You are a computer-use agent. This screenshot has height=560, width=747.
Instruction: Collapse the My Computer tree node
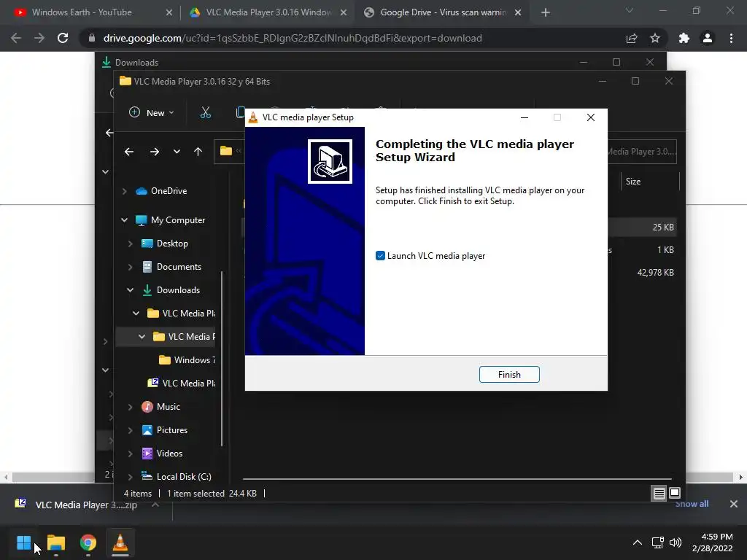(124, 220)
